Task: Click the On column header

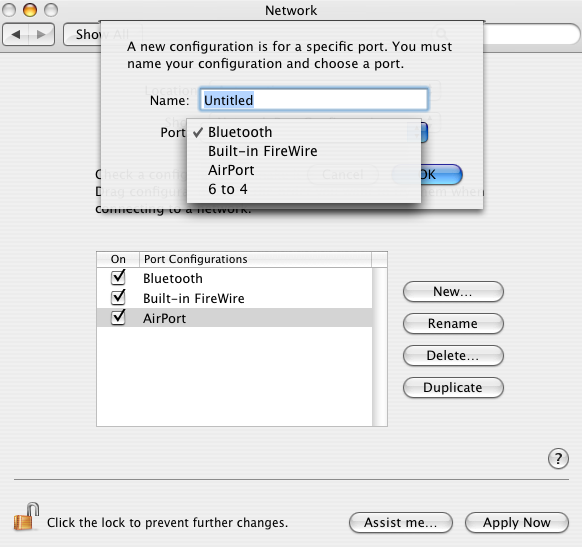Action: click(x=118, y=259)
